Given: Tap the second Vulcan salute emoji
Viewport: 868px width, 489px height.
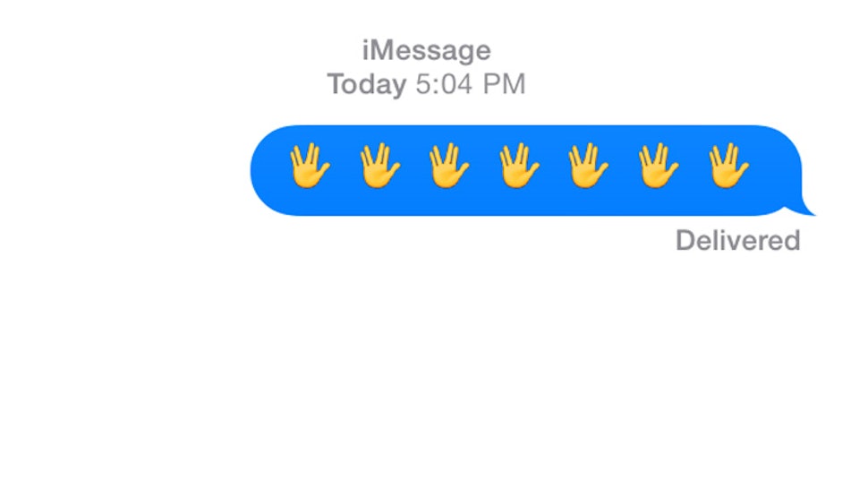Looking at the screenshot, I should point(379,166).
